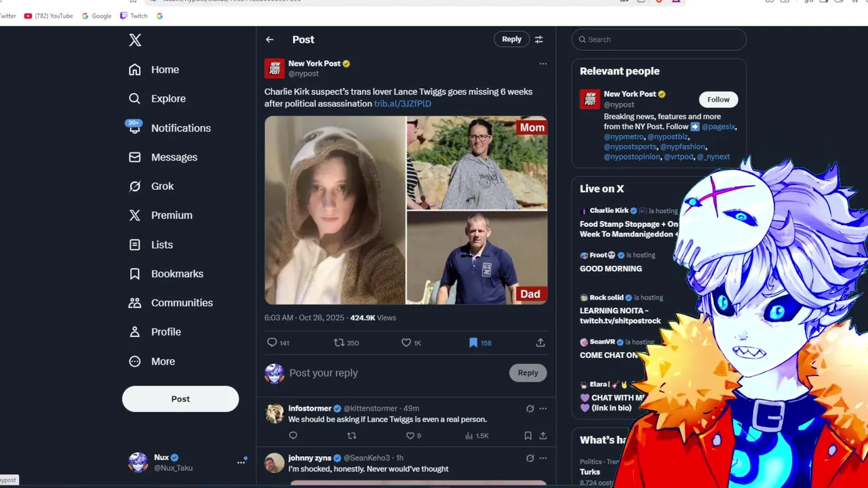Open the main post's three-dot menu
This screenshot has width=868, height=488.
(542, 64)
